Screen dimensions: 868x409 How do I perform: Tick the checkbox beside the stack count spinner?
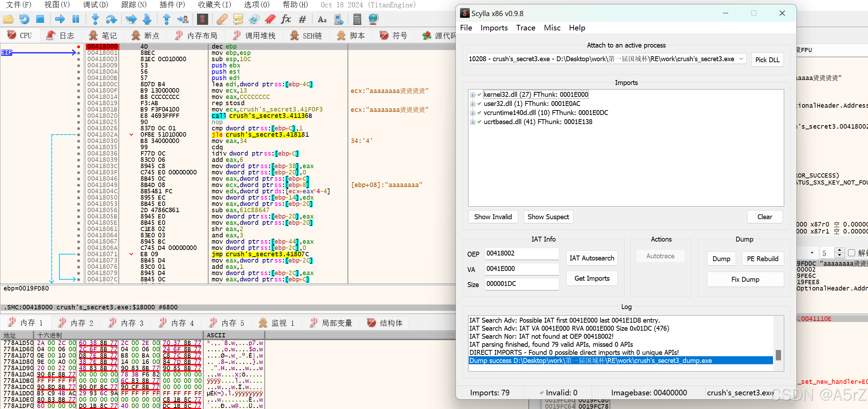click(851, 253)
